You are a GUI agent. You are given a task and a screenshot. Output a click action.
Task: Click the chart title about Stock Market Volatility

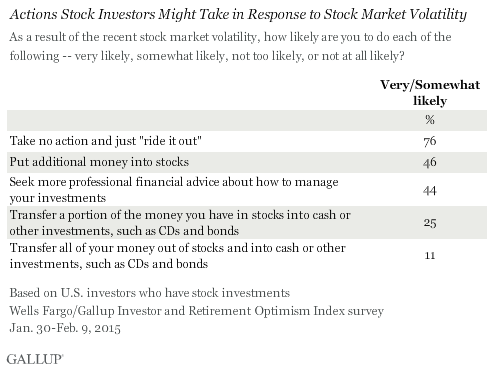238,15
